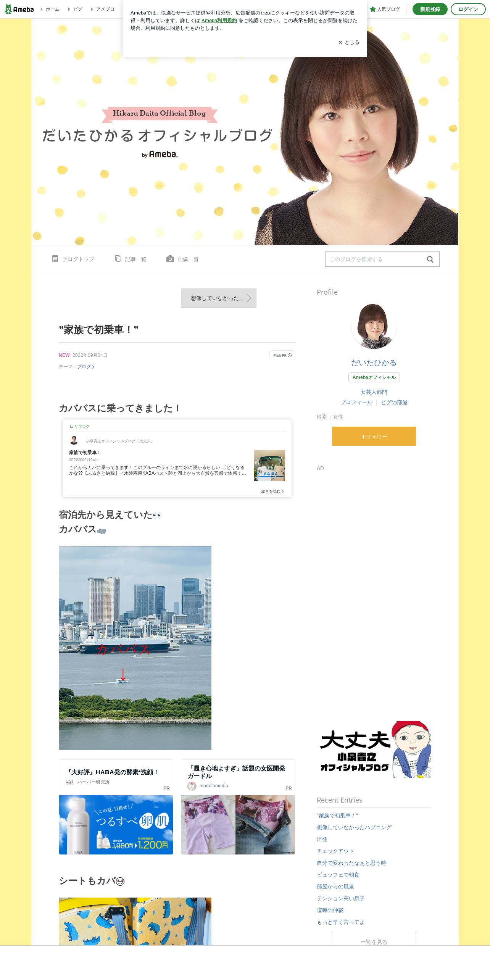Click the 大丈夫 小泉貴之 blog banner

tap(374, 750)
